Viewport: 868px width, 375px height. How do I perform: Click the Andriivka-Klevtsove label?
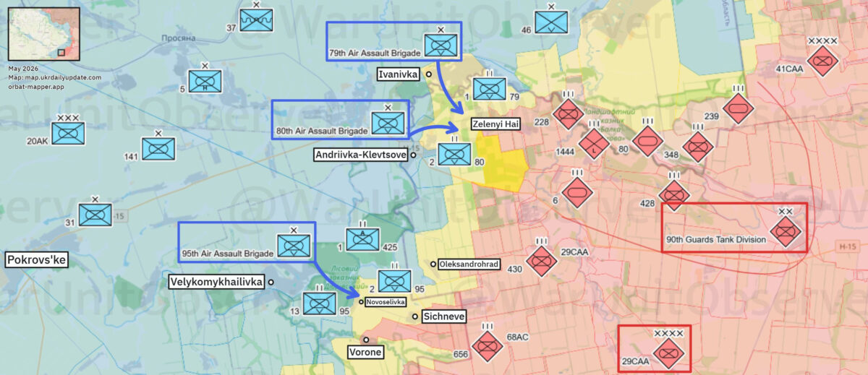(x=361, y=155)
